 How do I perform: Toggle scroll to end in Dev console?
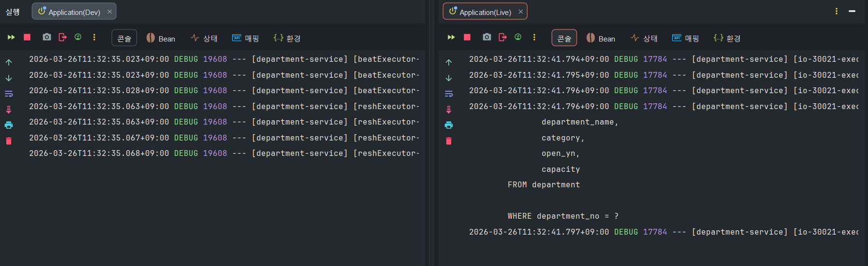9,110
